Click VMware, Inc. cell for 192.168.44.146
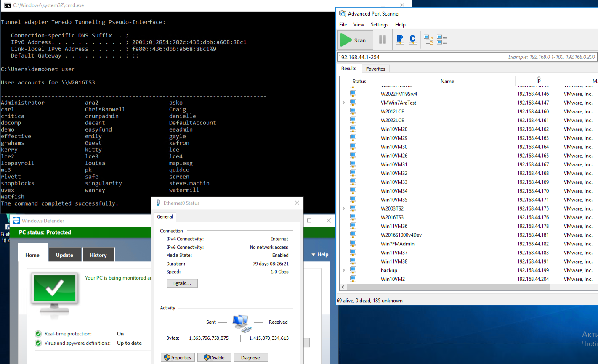The width and height of the screenshot is (598, 364). tap(578, 94)
